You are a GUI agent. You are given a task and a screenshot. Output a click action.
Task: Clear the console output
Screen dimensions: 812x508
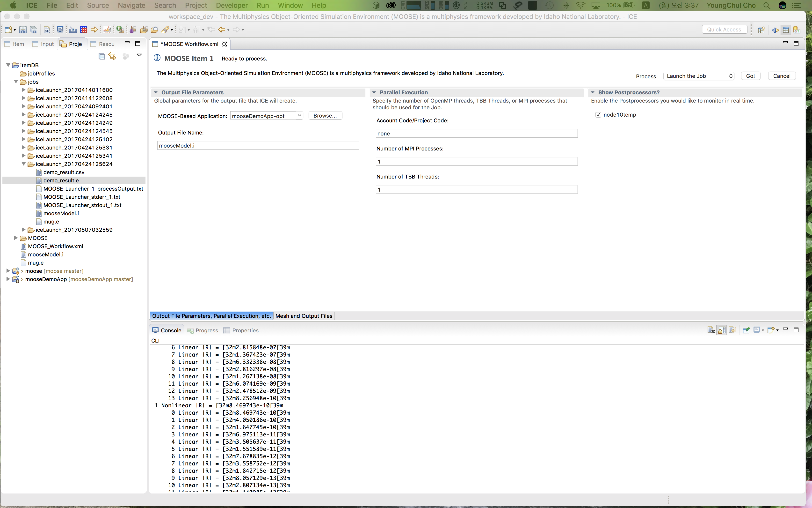coord(711,330)
